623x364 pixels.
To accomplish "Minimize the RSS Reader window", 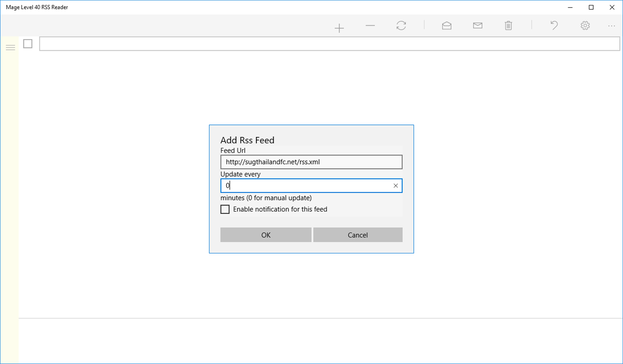I will [x=570, y=7].
